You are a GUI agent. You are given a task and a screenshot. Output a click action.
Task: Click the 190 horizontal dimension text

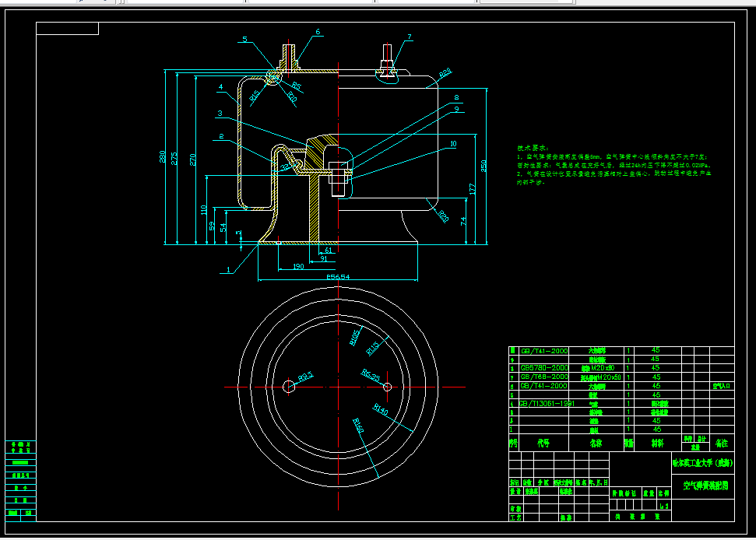[298, 266]
